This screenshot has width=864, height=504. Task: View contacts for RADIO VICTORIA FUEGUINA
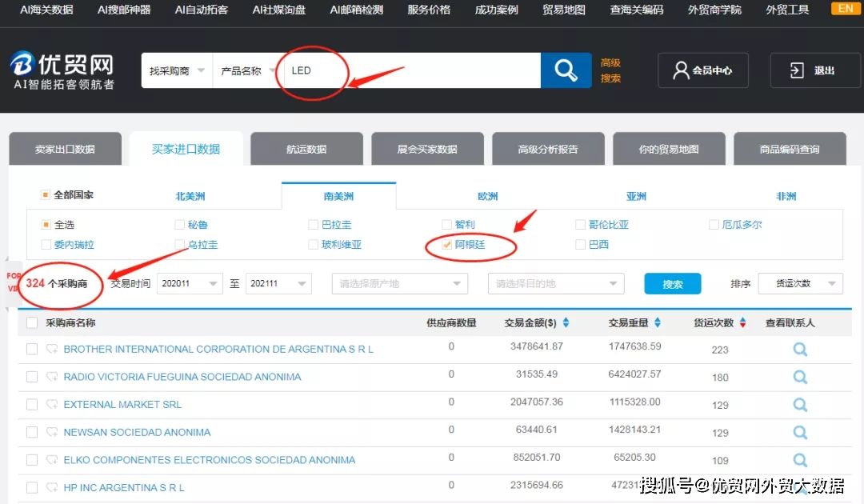(800, 377)
